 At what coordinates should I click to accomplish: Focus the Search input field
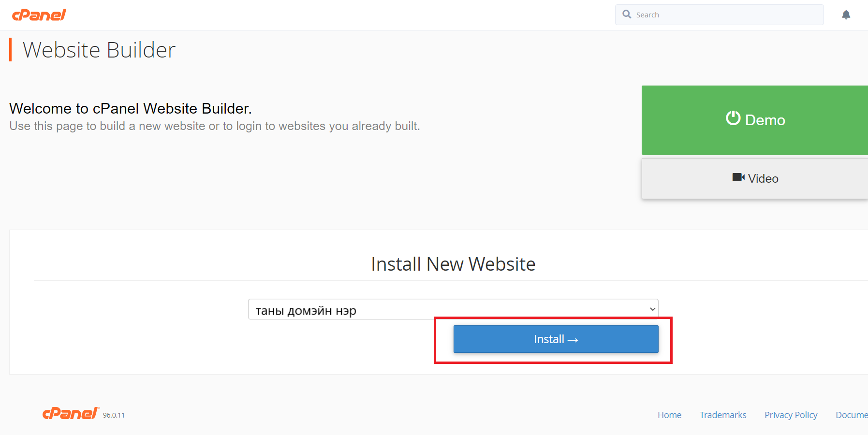click(x=719, y=14)
